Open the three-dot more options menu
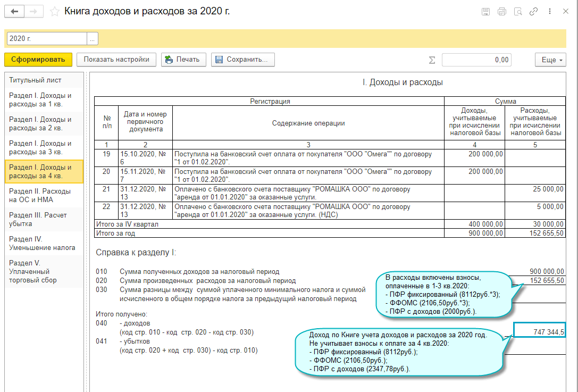Image resolution: width=578 pixels, height=392 pixels. pos(550,11)
